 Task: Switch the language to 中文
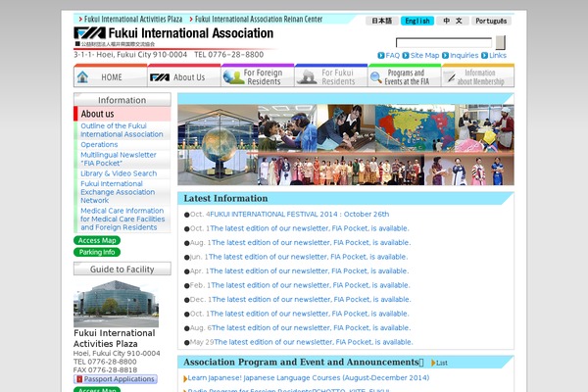click(x=453, y=21)
